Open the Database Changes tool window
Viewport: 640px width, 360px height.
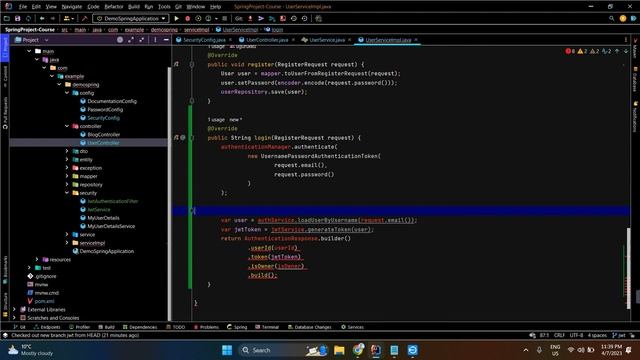(310, 327)
